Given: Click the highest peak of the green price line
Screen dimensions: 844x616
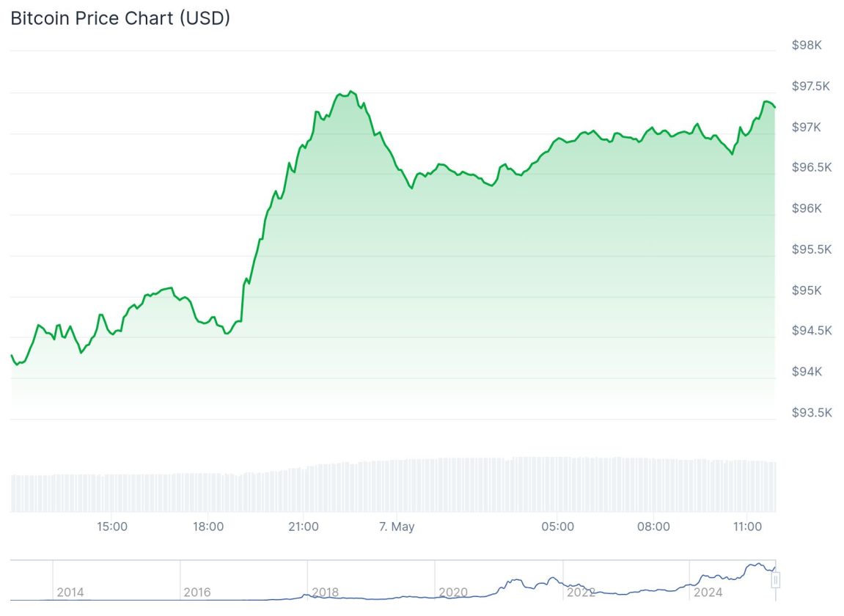Looking at the screenshot, I should click(351, 92).
